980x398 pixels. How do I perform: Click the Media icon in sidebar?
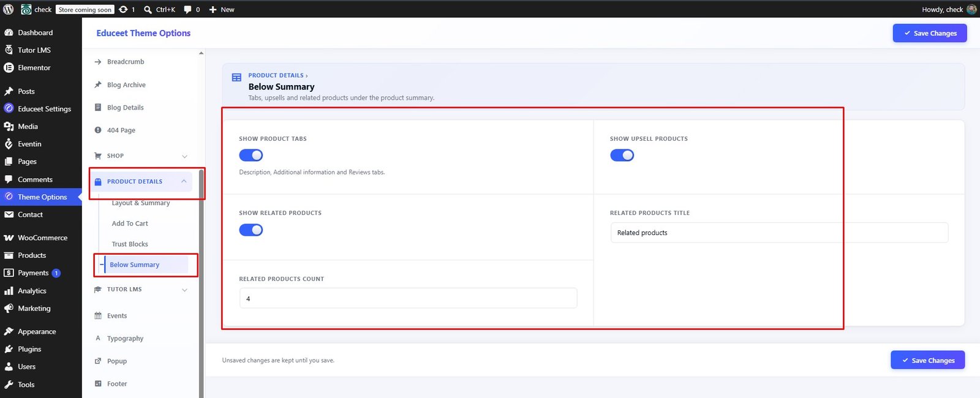pos(9,126)
